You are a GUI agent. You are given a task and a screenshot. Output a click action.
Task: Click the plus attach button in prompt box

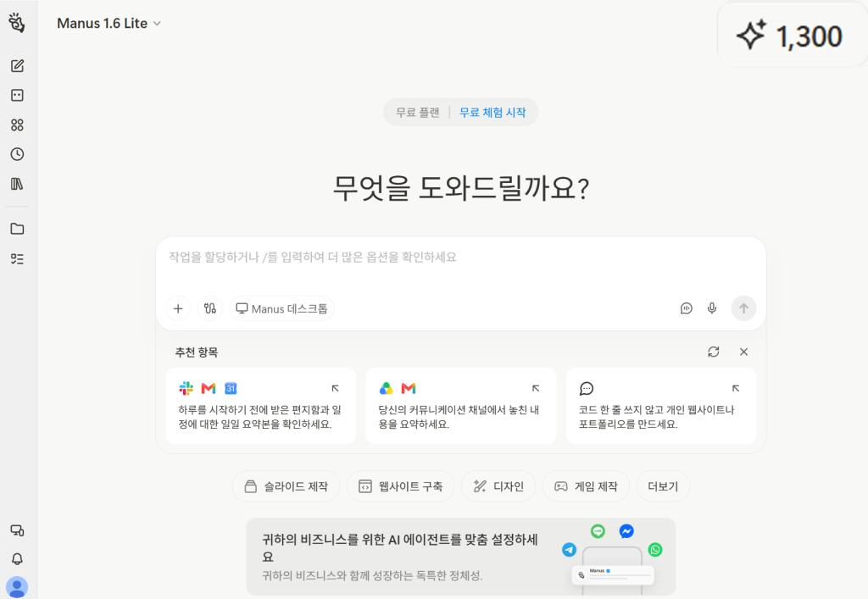[x=178, y=308]
